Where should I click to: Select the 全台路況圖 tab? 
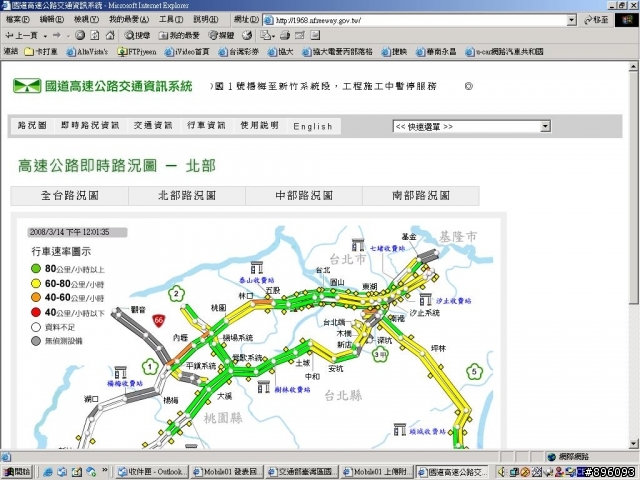coord(70,196)
